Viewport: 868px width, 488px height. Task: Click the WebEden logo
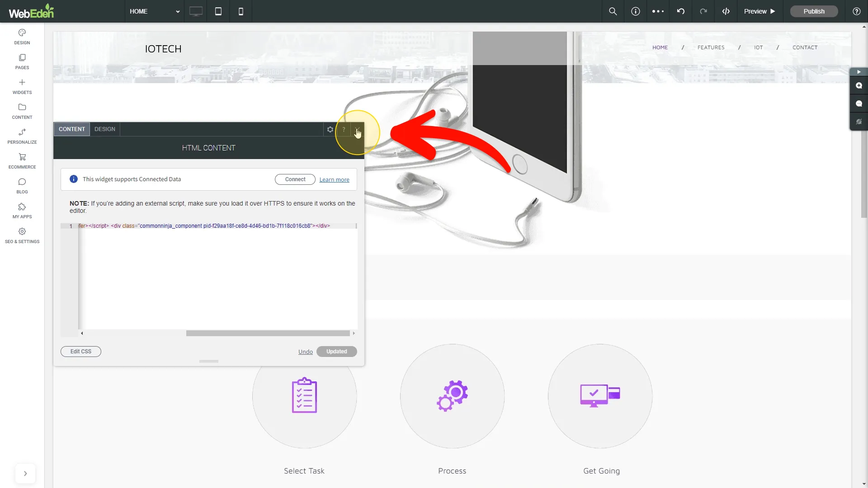(31, 11)
